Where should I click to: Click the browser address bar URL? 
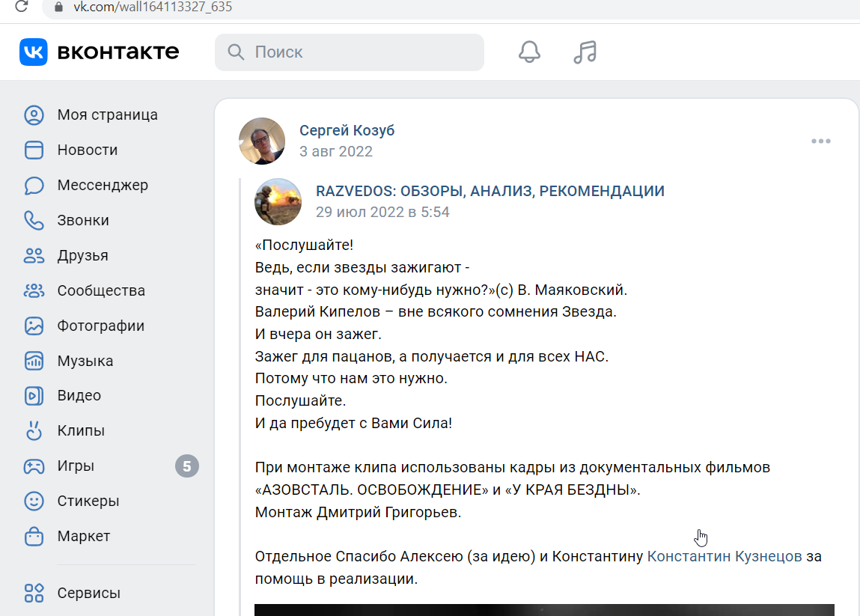click(153, 7)
